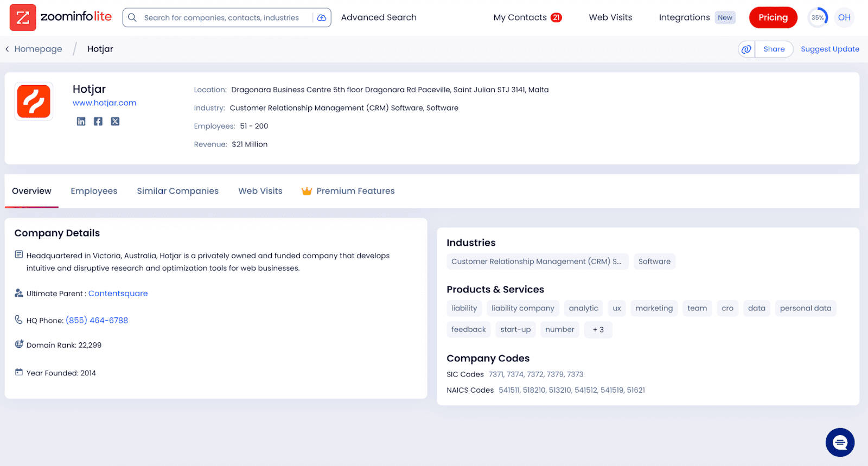Click the OH user avatar
Image resolution: width=868 pixels, height=466 pixels.
point(844,17)
